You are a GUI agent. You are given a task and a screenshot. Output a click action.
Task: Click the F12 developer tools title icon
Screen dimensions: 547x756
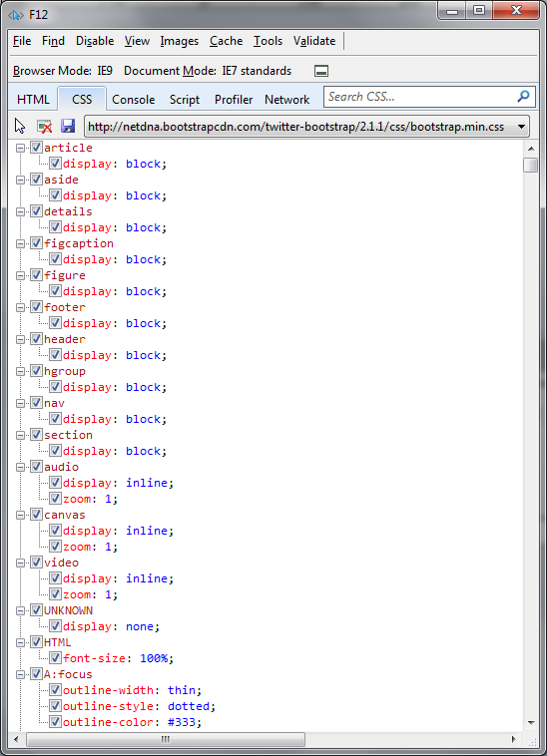pos(15,15)
